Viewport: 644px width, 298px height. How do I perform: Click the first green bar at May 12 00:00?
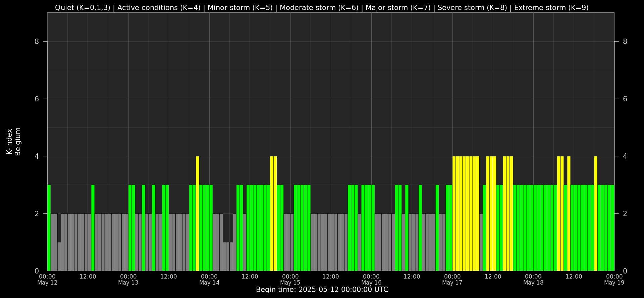click(49, 228)
